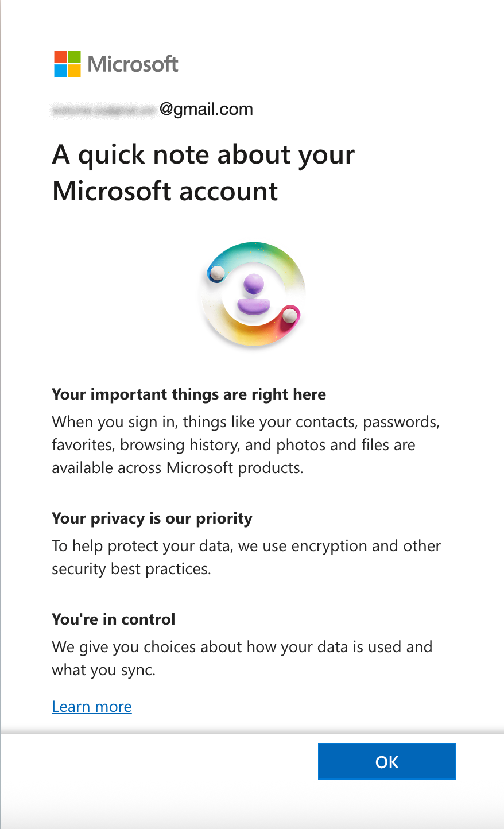Click the Your important things are right here heading

(189, 394)
